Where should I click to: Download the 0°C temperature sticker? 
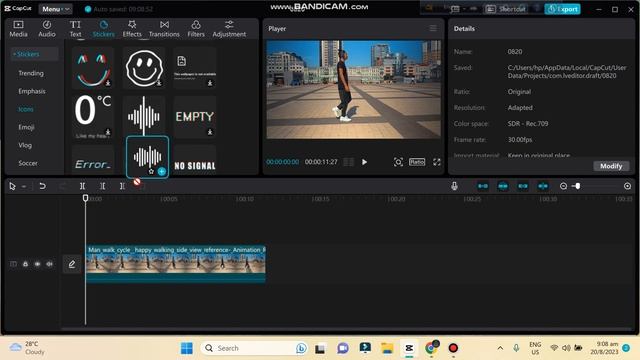[x=108, y=131]
